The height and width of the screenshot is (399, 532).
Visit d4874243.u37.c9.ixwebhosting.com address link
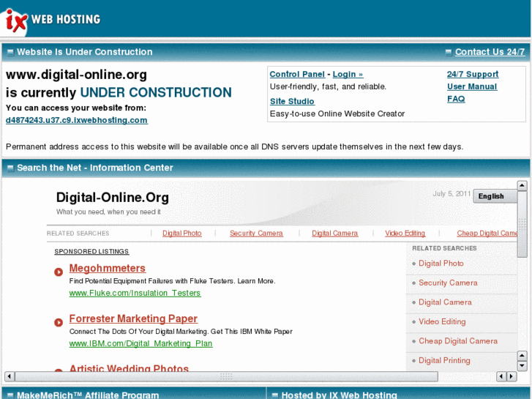click(77, 120)
